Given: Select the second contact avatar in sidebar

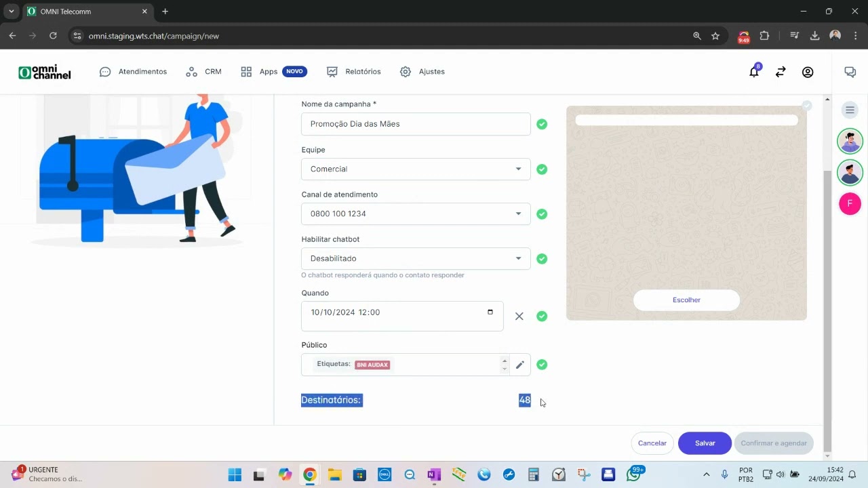Looking at the screenshot, I should point(850,172).
